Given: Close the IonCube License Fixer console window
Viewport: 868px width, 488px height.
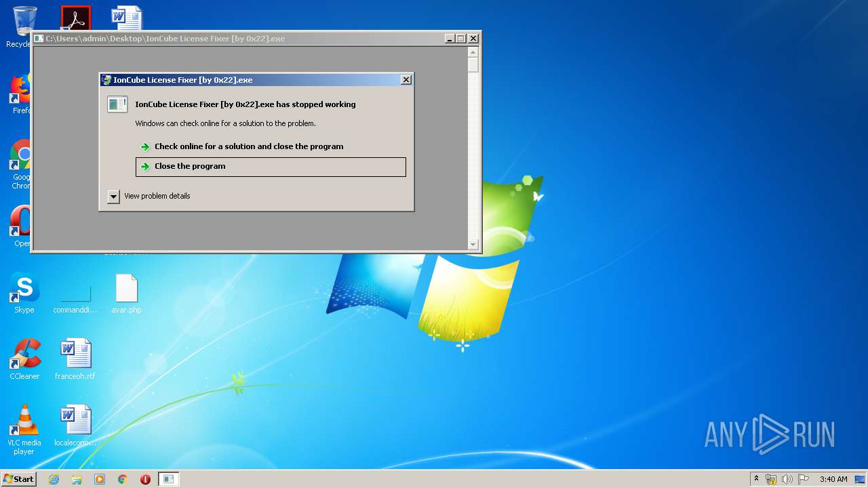Looking at the screenshot, I should 473,39.
